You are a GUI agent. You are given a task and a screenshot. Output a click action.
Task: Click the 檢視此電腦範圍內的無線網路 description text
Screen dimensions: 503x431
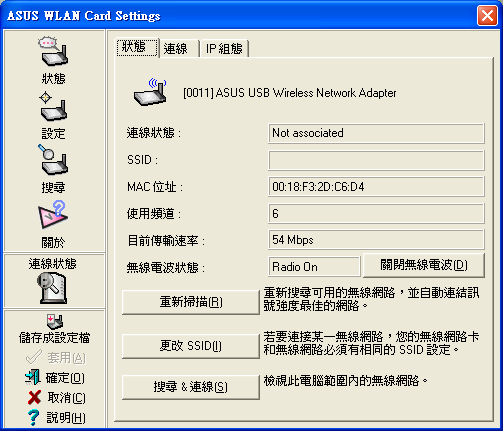(x=346, y=380)
